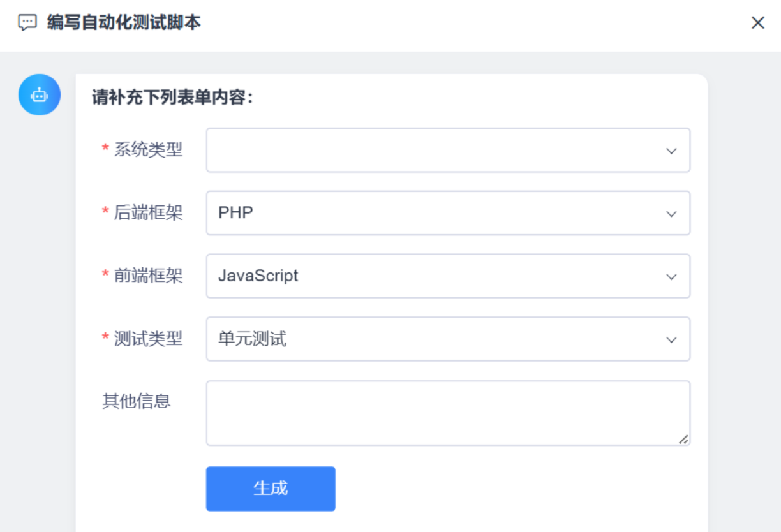Click the resize handle of 其他信息 textarea
Image resolution: width=781 pixels, height=532 pixels.
pyautogui.click(x=683, y=439)
